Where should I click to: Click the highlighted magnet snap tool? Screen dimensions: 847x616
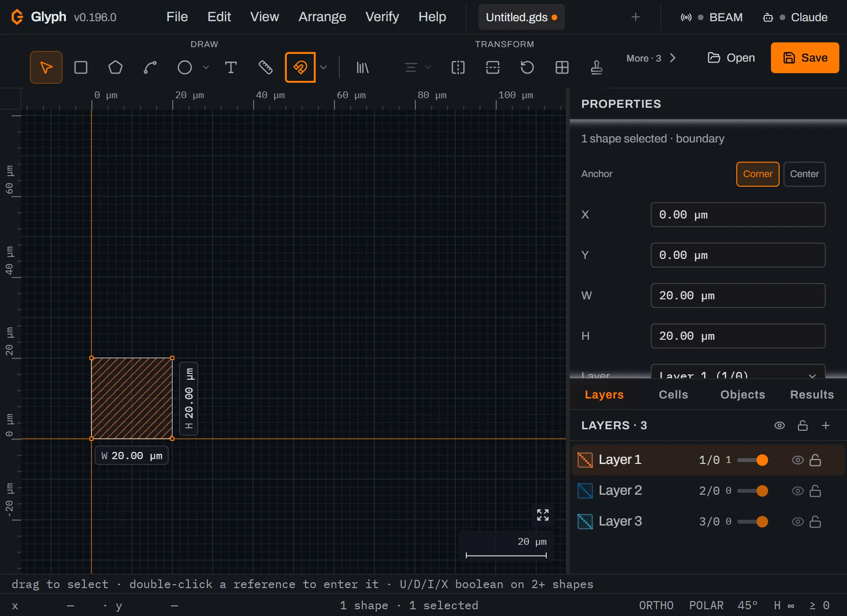coord(300,67)
